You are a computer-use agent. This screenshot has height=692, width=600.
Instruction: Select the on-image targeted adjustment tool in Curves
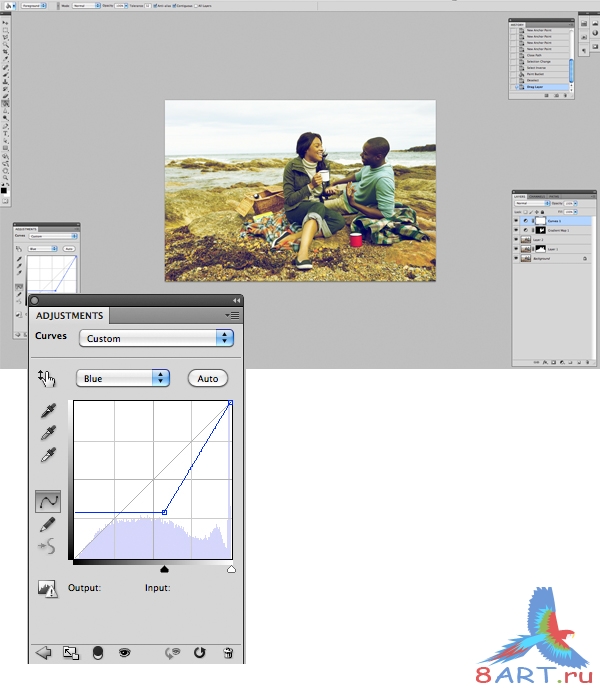47,378
